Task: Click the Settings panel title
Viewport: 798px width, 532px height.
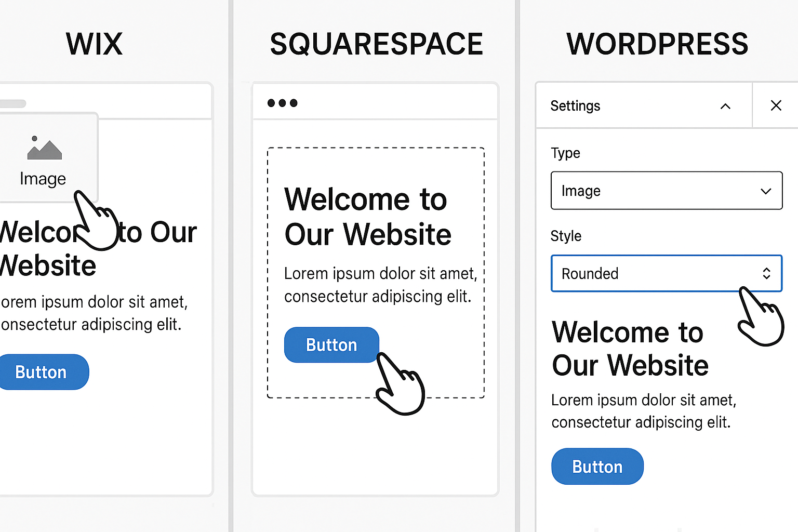Action: [x=575, y=106]
